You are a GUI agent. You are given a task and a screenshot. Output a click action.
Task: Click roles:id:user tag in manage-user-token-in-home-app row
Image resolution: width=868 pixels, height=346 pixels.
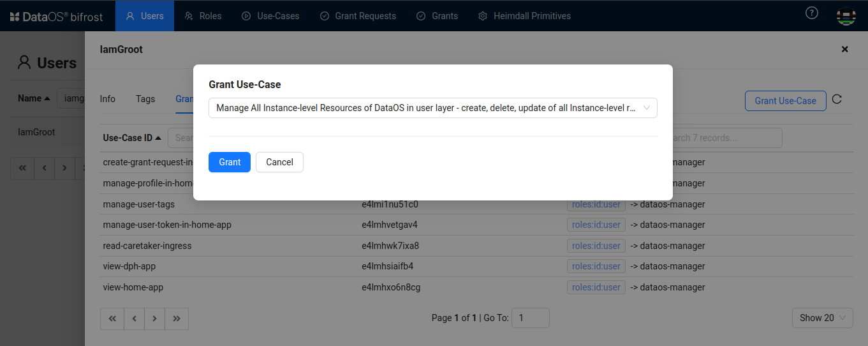pos(596,225)
